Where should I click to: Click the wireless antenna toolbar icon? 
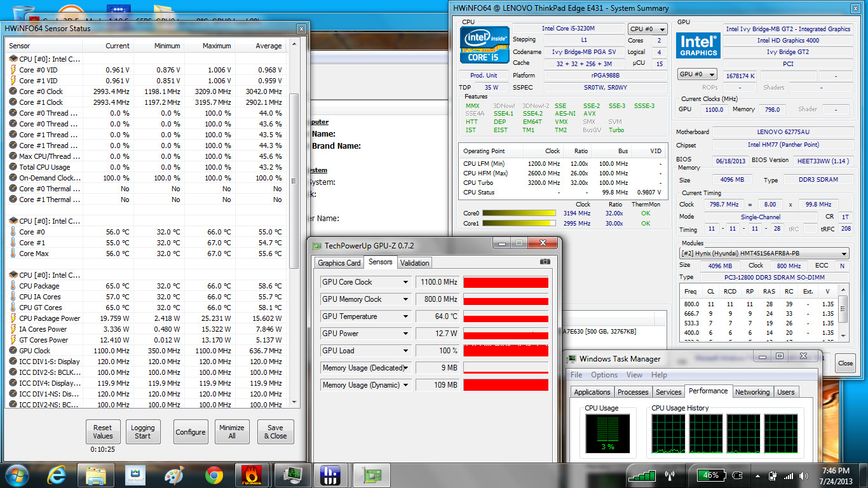669,475
